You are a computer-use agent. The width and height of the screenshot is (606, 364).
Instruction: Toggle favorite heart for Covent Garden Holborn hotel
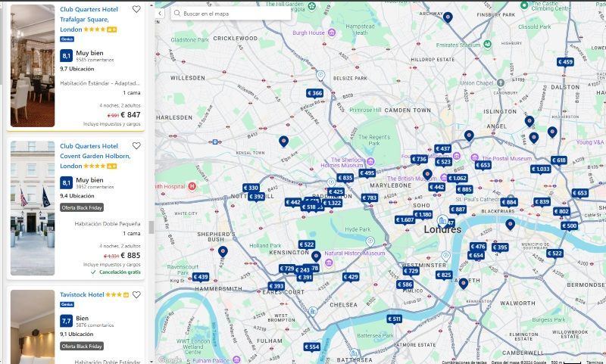point(136,146)
